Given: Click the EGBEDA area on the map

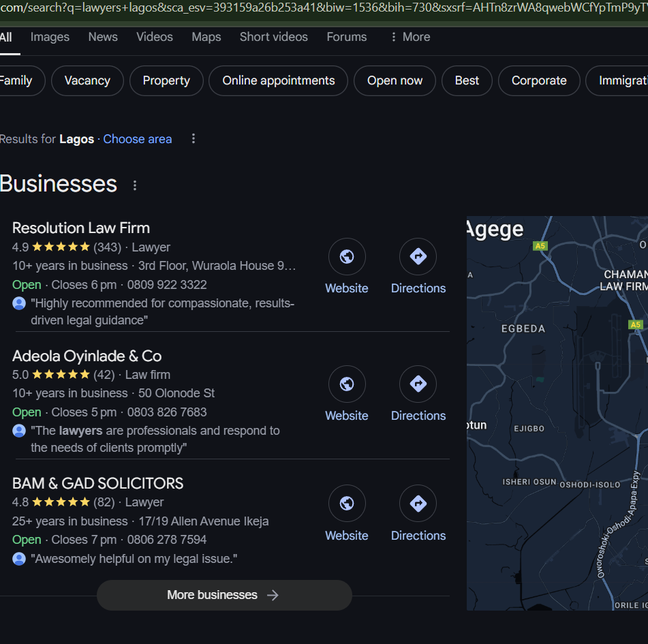Looking at the screenshot, I should click(523, 328).
